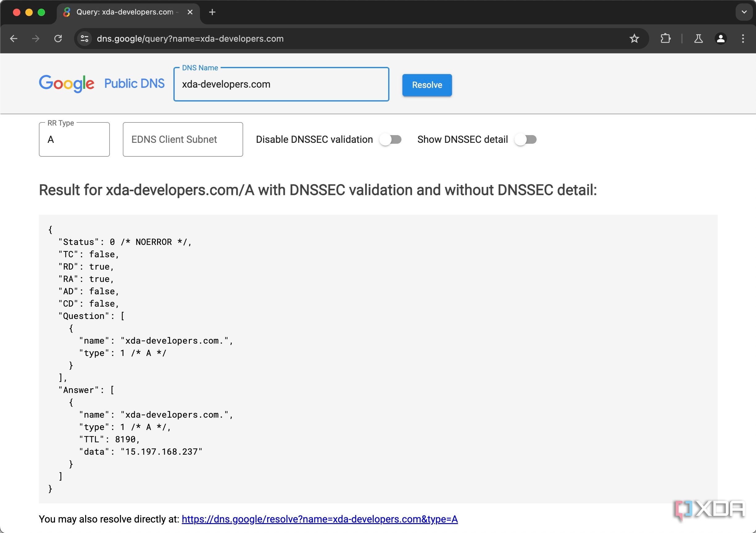Click the Resolve button

pyautogui.click(x=427, y=85)
